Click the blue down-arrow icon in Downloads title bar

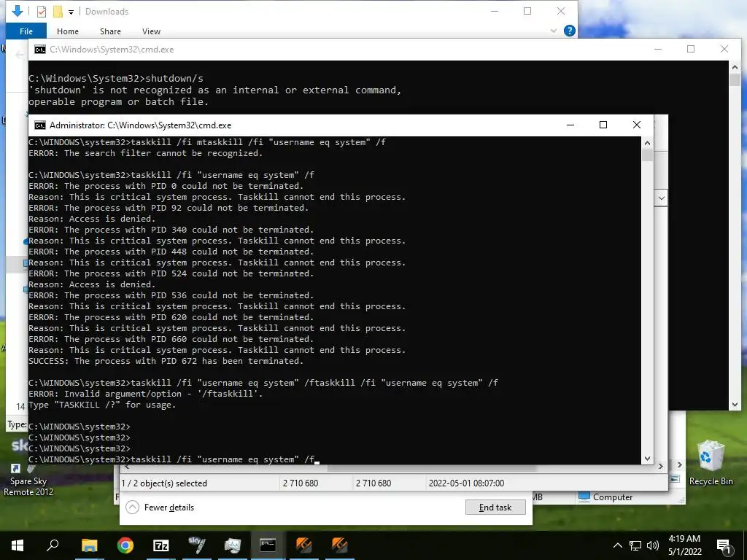pyautogui.click(x=18, y=11)
